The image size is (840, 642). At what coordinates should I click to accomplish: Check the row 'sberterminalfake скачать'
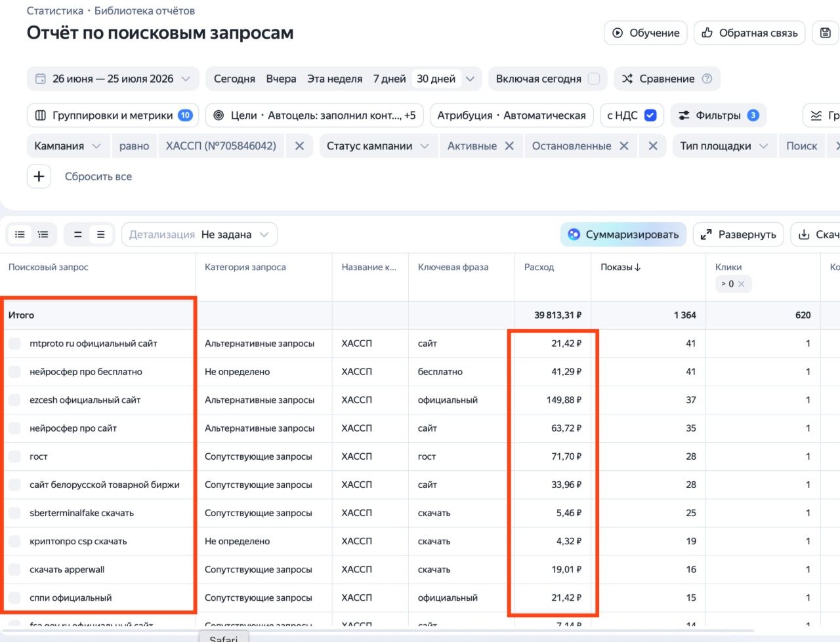coord(14,513)
